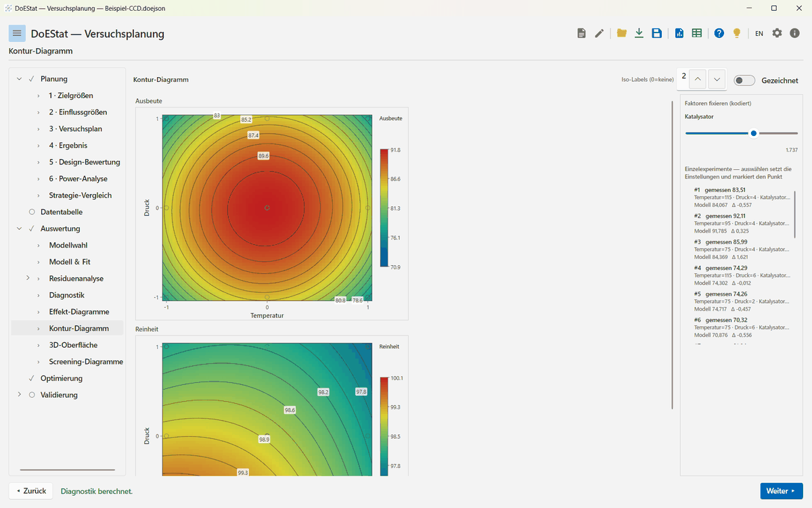Click the 98.2 iso-label in Reinheit plot

coord(323,392)
